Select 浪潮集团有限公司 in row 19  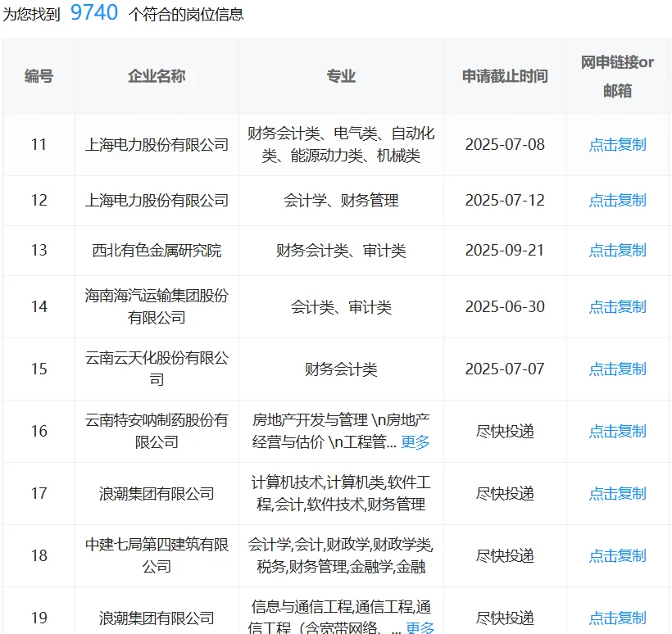coord(157,618)
